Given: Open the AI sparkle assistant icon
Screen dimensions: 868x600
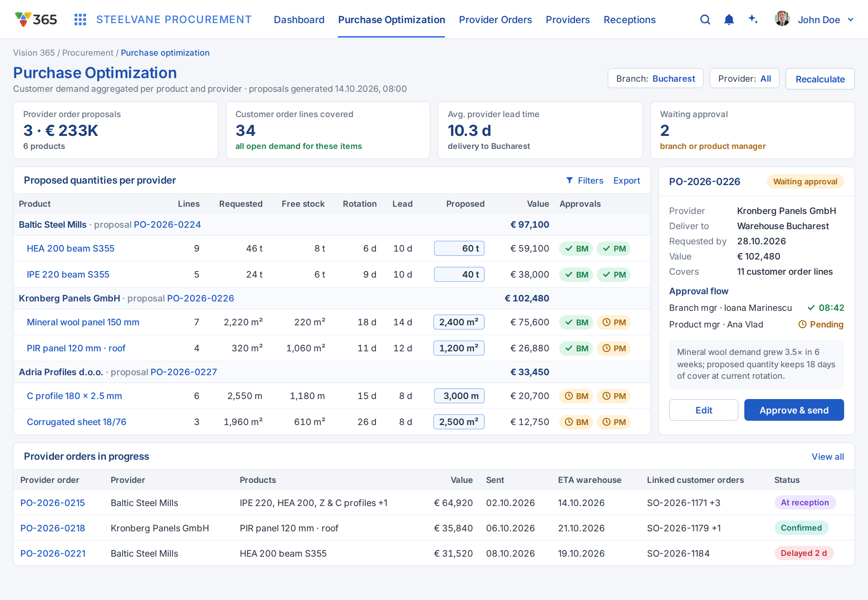Looking at the screenshot, I should (753, 19).
